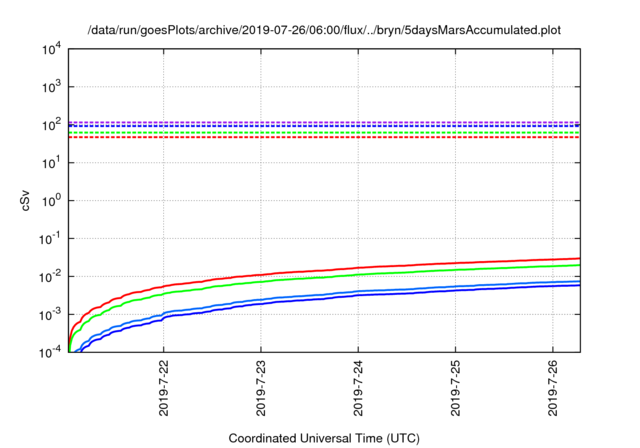Image resolution: width=640 pixels, height=448 pixels.
Task: Click the 10^-4 y-axis tick label
Action: pyautogui.click(x=51, y=353)
